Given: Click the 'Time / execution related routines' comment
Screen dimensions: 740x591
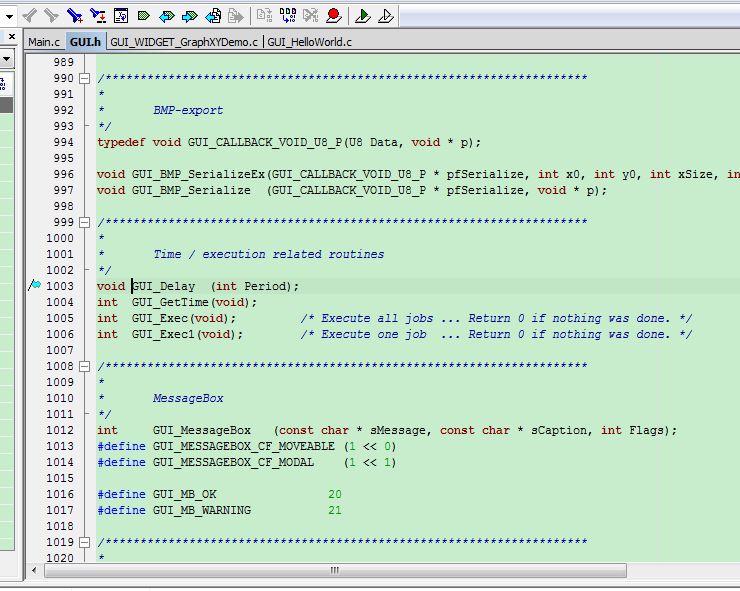Looking at the screenshot, I should pos(269,254).
